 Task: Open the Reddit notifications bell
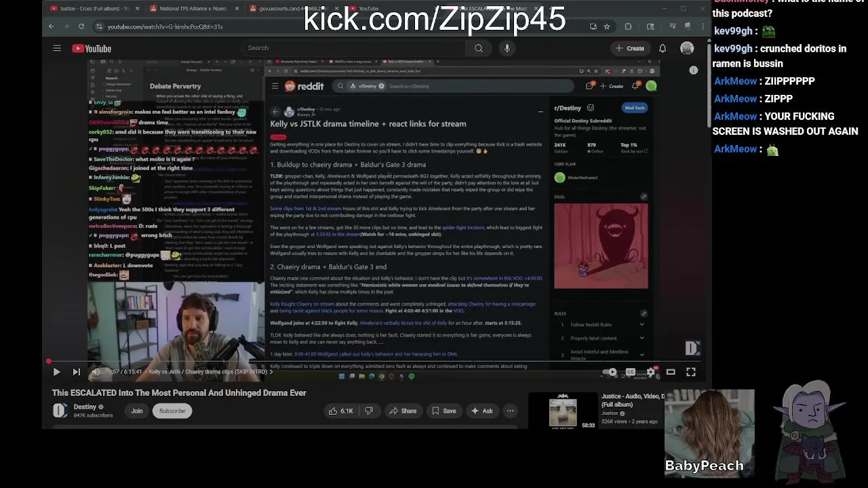click(x=635, y=86)
